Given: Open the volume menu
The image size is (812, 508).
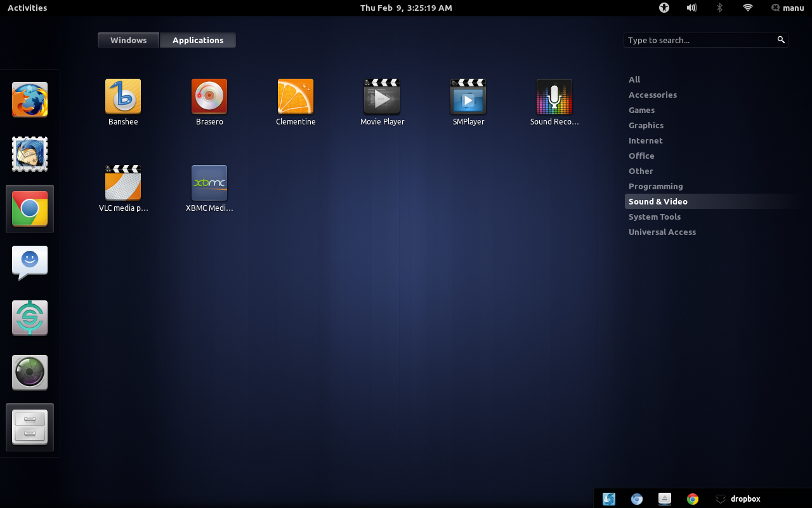Looking at the screenshot, I should pos(691,8).
